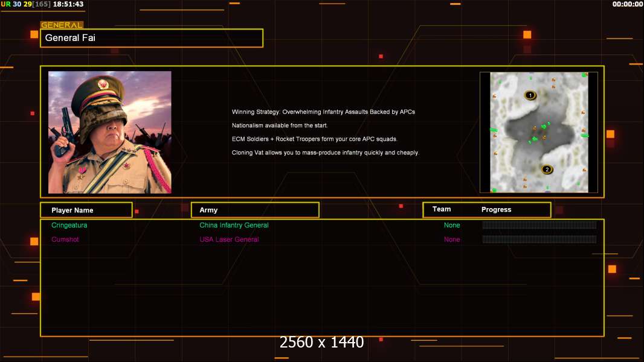
Task: Click the 00:00:00 timer at top right
Action: click(x=628, y=4)
